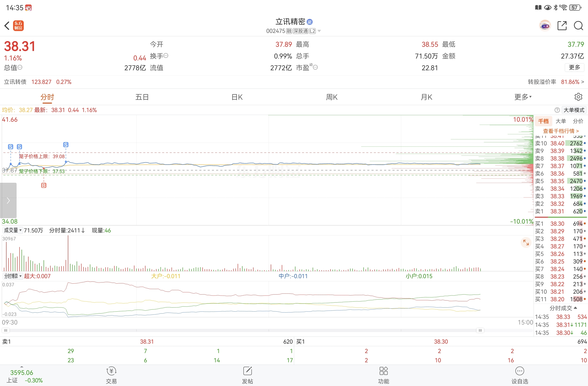Open the Eastmoney app logo icon
Image resolution: width=588 pixels, height=386 pixels.
(x=18, y=26)
